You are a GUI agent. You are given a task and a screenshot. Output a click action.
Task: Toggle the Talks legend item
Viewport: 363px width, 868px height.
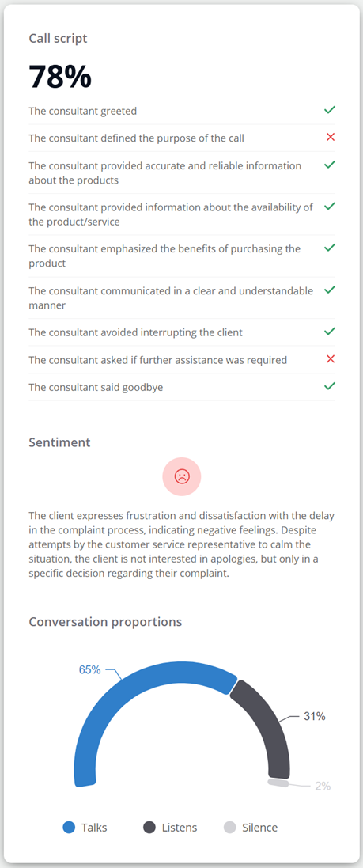coord(85,828)
